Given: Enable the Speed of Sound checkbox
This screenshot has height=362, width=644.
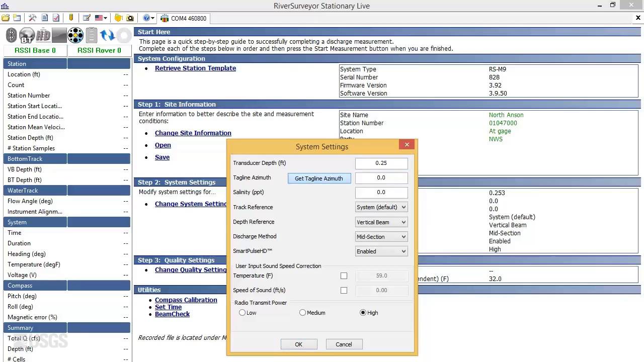Looking at the screenshot, I should 344,290.
